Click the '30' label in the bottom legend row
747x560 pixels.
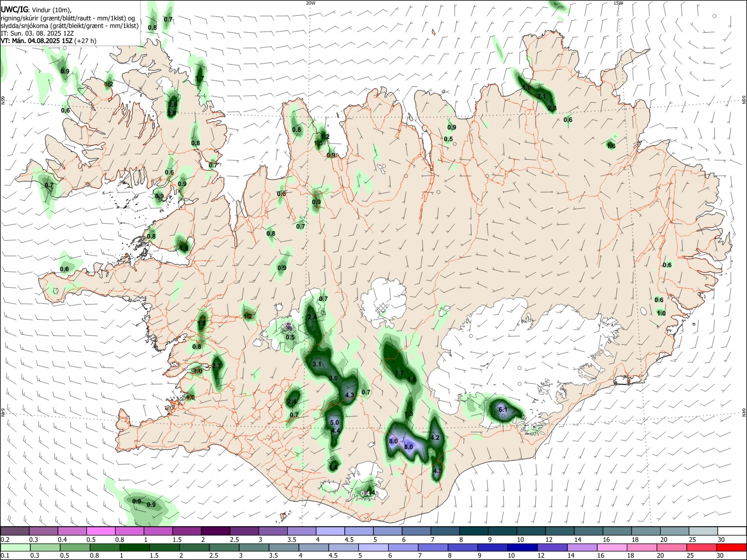click(x=721, y=556)
